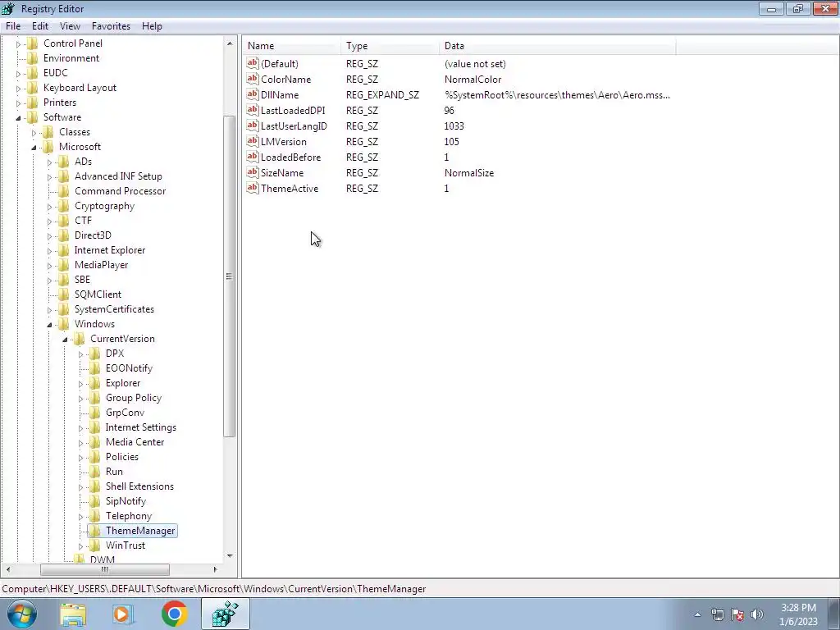Screen dimensions: 840x630
Task: Click the tree horizontal scrollbar left arrow
Action: click(x=7, y=569)
